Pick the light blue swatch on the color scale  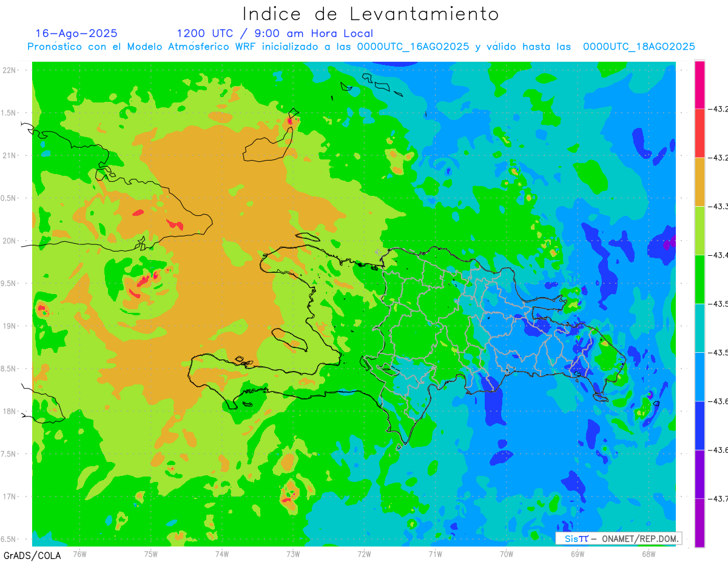point(699,376)
